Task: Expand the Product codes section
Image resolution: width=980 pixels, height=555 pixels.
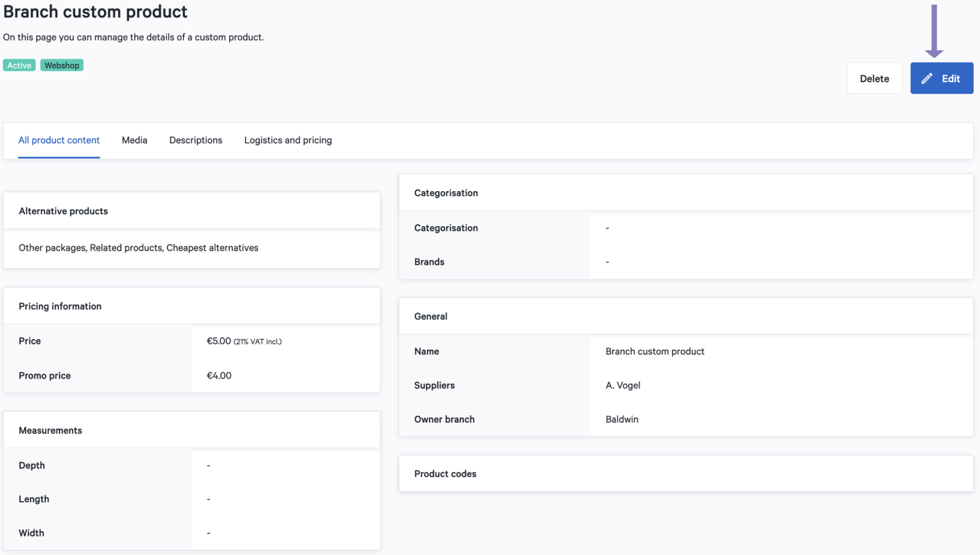Action: click(686, 473)
